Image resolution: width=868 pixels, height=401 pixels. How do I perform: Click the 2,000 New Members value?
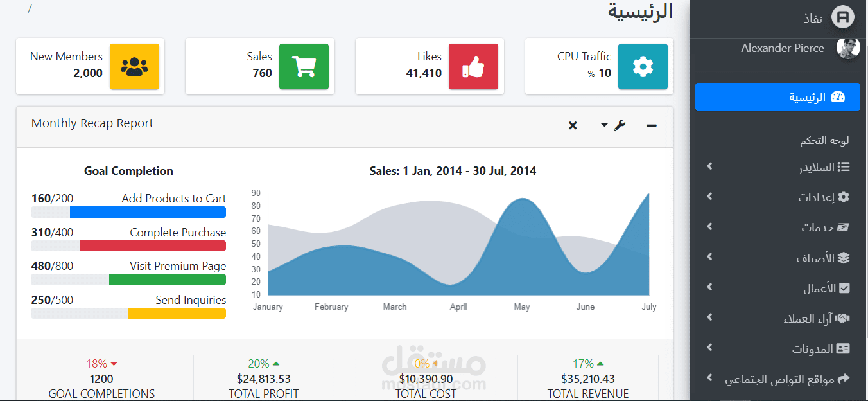pyautogui.click(x=88, y=73)
